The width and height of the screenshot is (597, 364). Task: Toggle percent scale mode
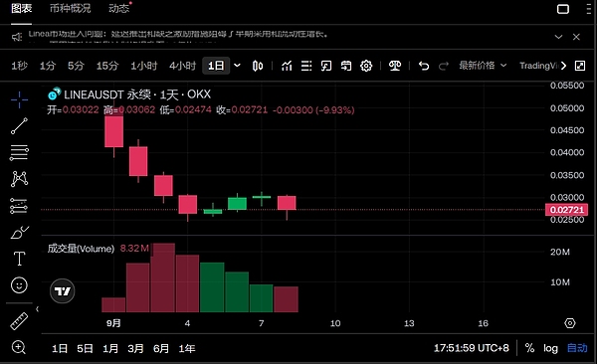(x=529, y=348)
